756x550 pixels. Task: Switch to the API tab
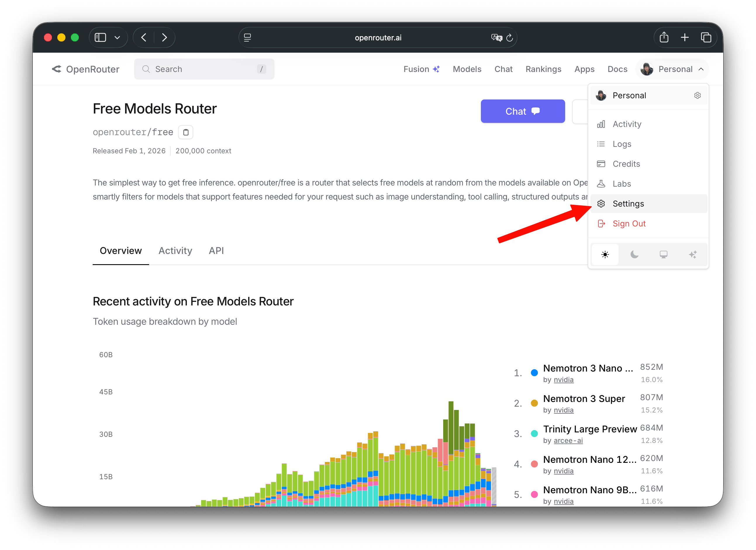[216, 250]
